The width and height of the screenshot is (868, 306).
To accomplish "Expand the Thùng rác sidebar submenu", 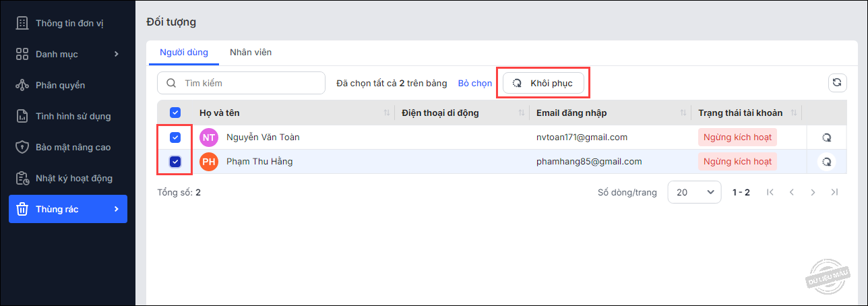I will click(x=116, y=209).
